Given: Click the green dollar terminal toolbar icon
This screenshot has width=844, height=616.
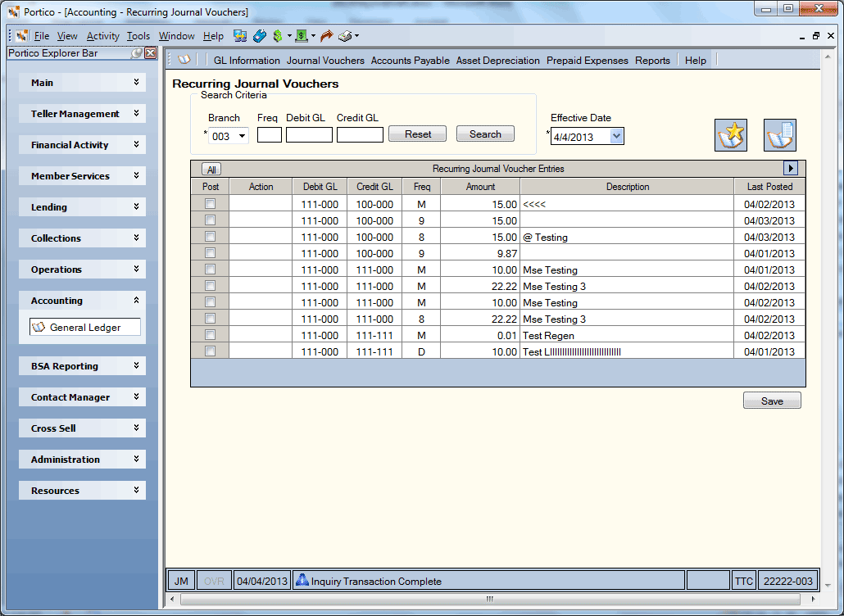Looking at the screenshot, I should [x=302, y=36].
